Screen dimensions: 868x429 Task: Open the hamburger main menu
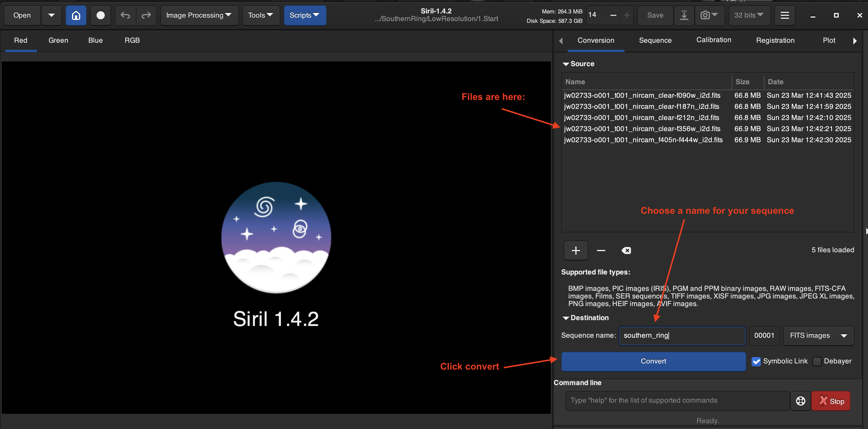click(x=785, y=15)
